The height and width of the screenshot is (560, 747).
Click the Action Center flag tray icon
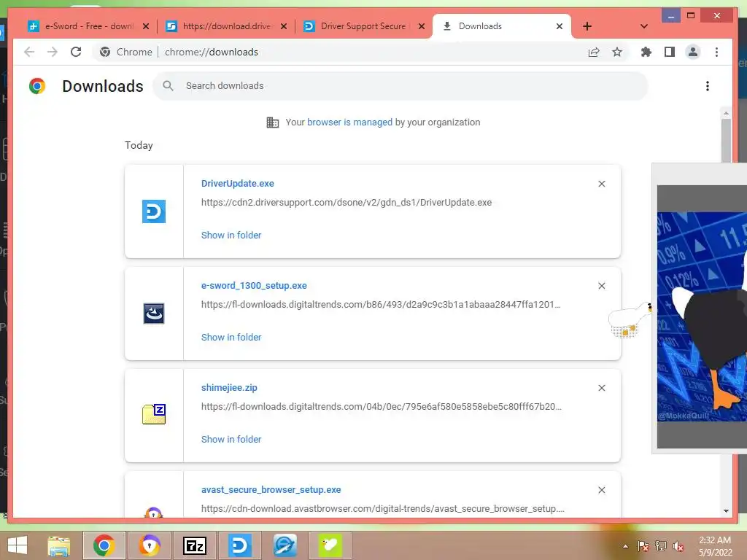tap(643, 546)
